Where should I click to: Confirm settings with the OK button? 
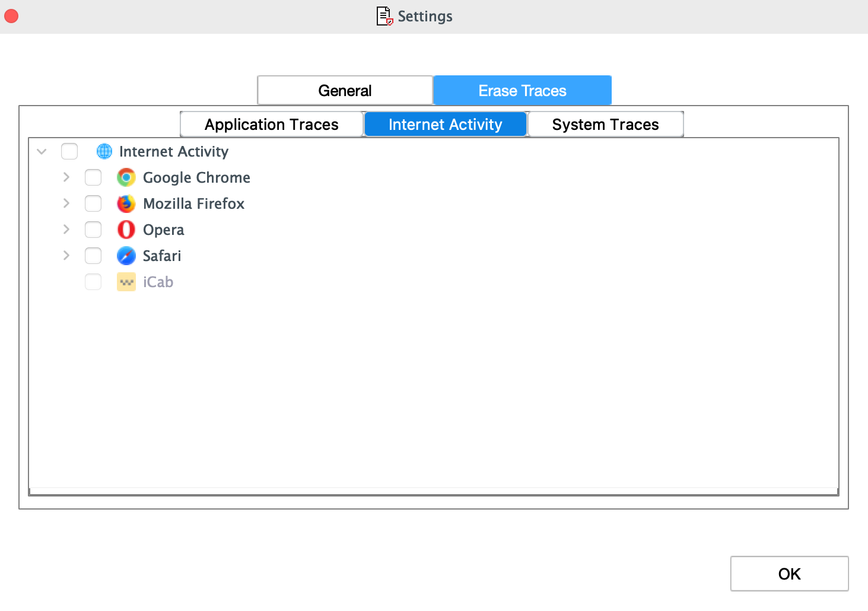click(x=789, y=574)
